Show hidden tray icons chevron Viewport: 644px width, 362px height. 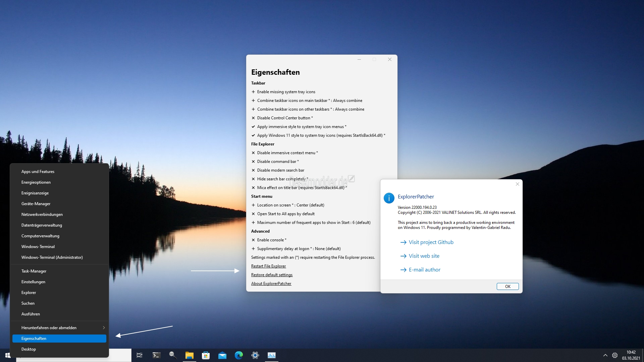605,355
